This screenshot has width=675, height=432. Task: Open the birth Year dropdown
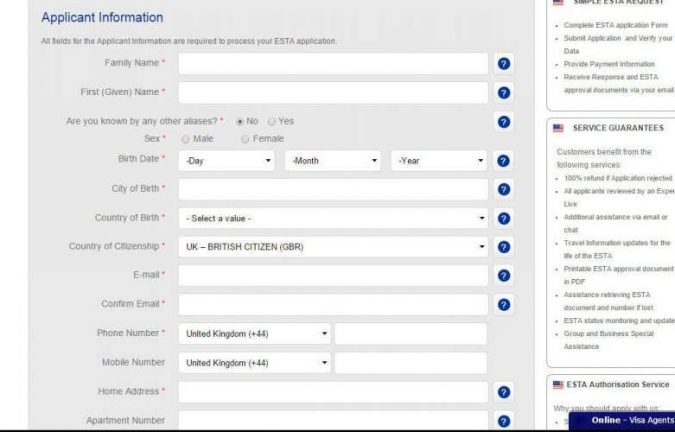click(x=439, y=160)
